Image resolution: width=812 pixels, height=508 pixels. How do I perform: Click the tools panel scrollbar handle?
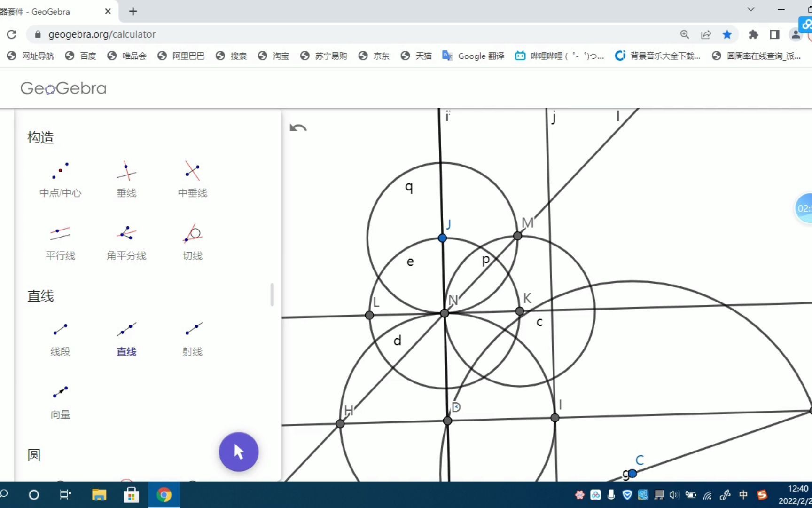click(x=272, y=295)
